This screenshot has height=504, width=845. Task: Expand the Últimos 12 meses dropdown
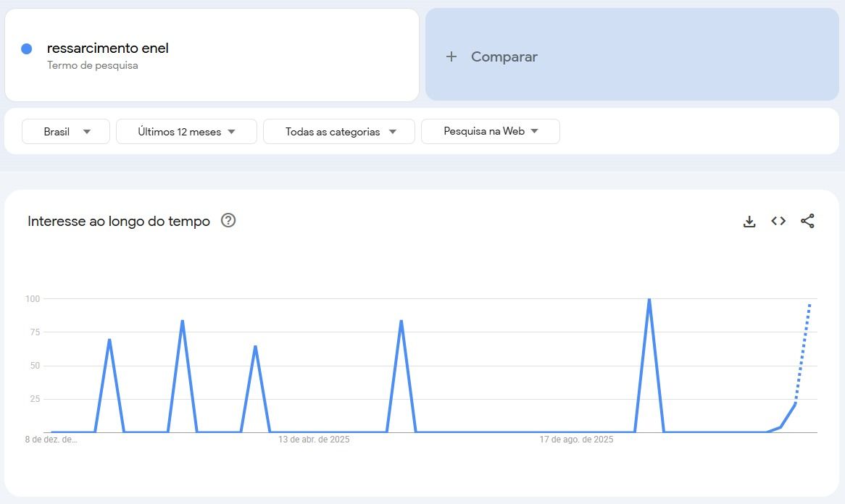[x=186, y=132]
